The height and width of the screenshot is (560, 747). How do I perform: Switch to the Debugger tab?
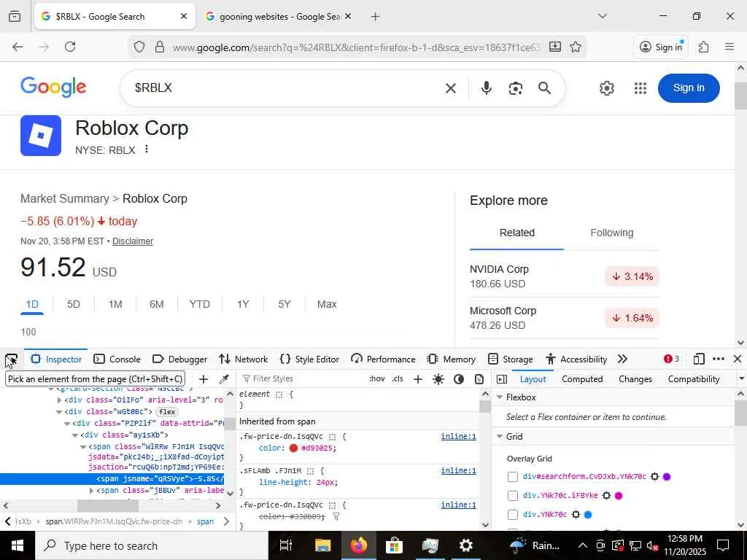pyautogui.click(x=179, y=359)
